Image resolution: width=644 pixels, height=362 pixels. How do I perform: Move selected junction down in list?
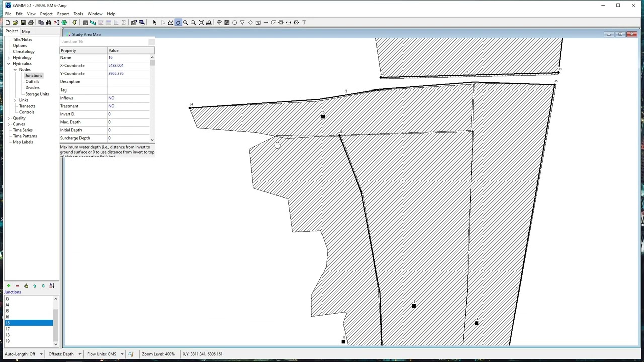[x=43, y=286]
